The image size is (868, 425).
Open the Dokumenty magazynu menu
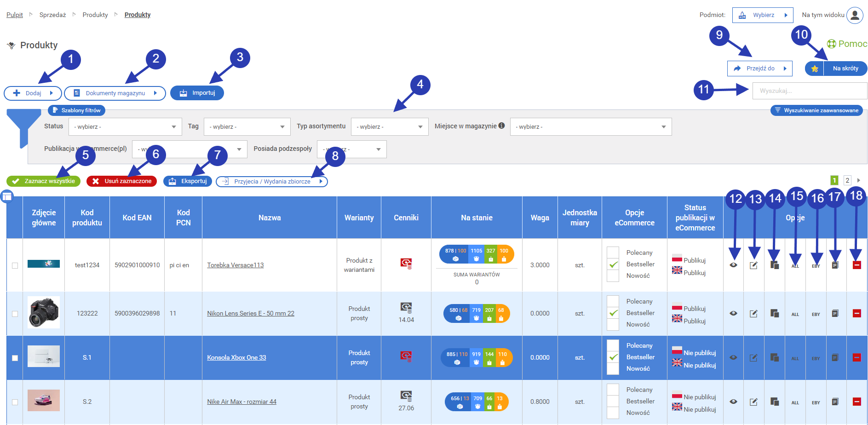115,93
